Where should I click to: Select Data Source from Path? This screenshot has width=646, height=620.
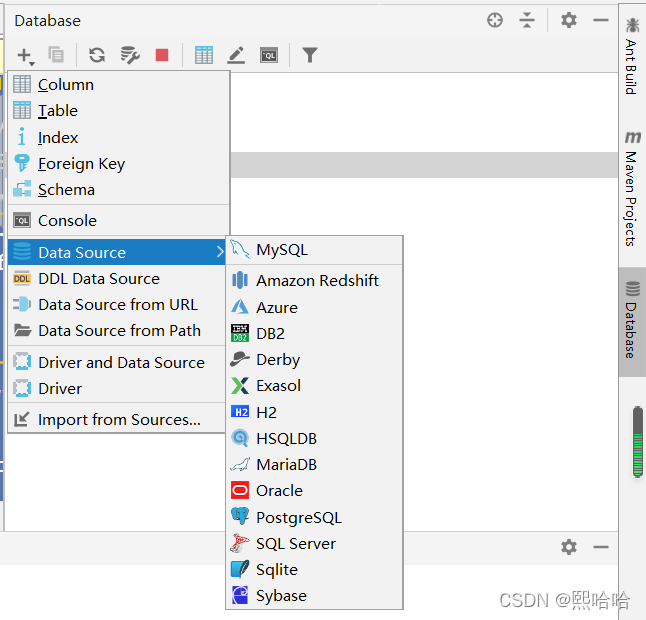point(117,331)
